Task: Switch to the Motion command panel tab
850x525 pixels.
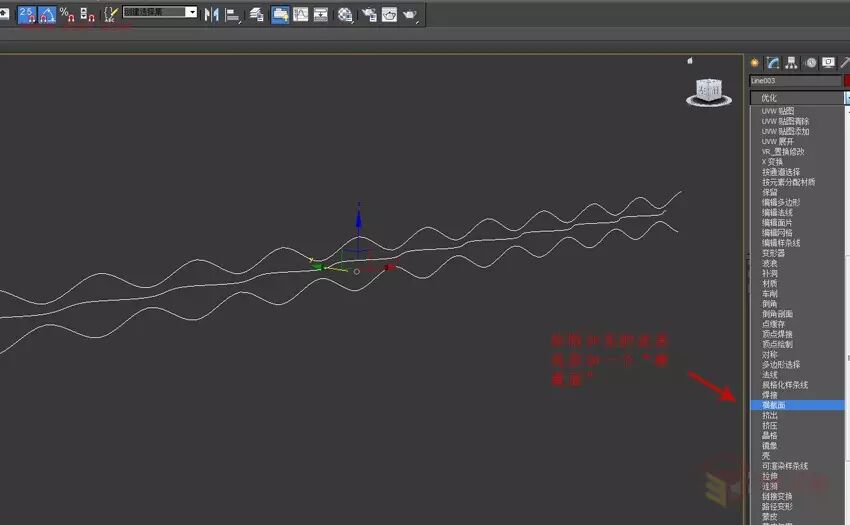Action: (810, 63)
